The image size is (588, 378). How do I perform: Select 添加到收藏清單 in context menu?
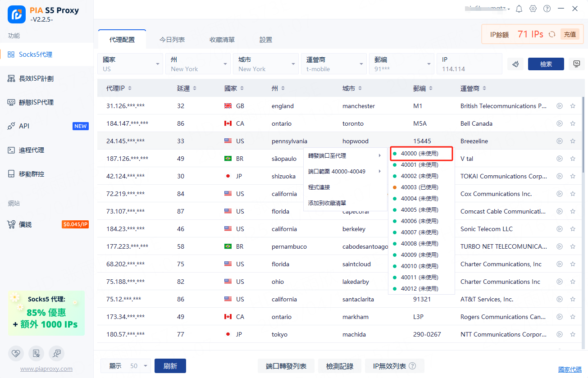tap(327, 203)
